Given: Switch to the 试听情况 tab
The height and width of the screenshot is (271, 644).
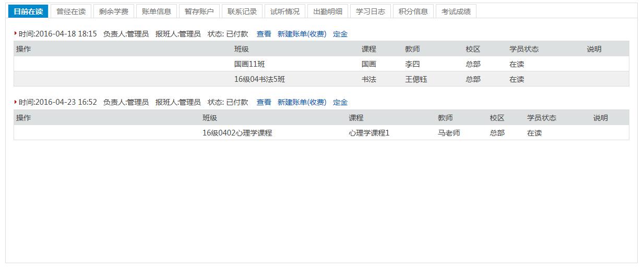Looking at the screenshot, I should point(285,11).
